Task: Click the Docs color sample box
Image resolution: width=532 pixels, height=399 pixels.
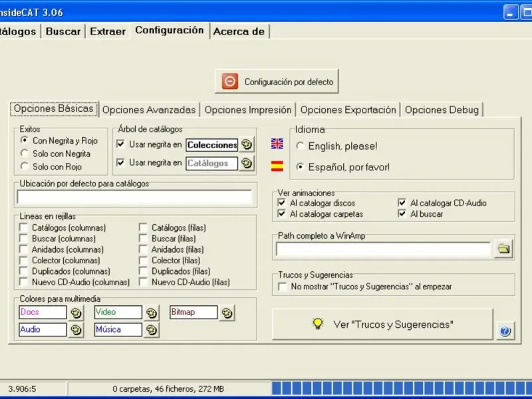Action: 43,312
